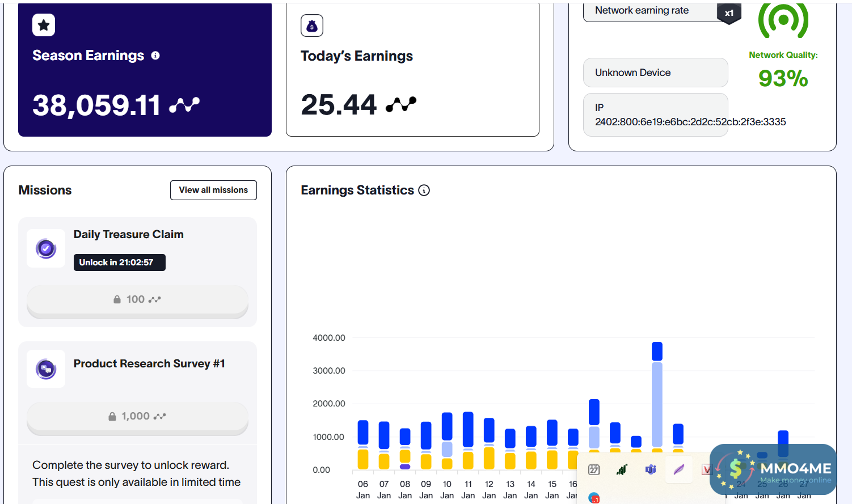Click the 17 Jan earnings bar
852x504 pixels.
[x=594, y=425]
